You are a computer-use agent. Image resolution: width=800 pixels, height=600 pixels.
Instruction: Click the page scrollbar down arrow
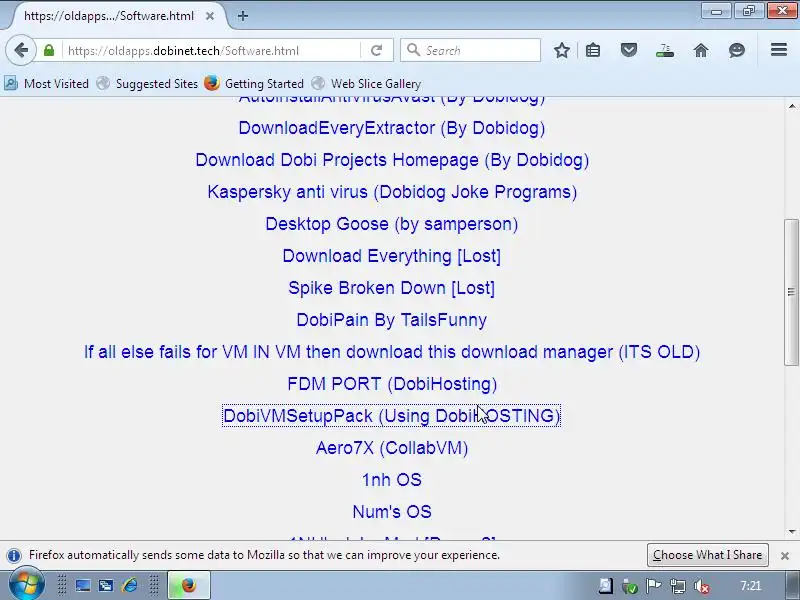[x=792, y=532]
